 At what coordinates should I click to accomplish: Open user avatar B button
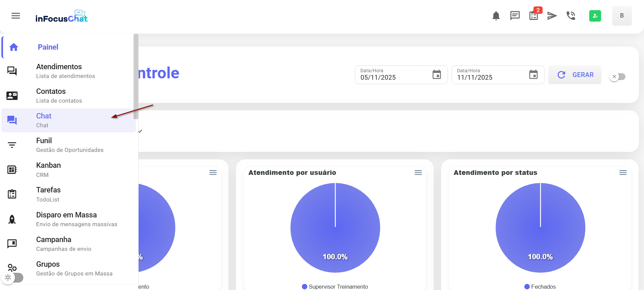(x=622, y=16)
